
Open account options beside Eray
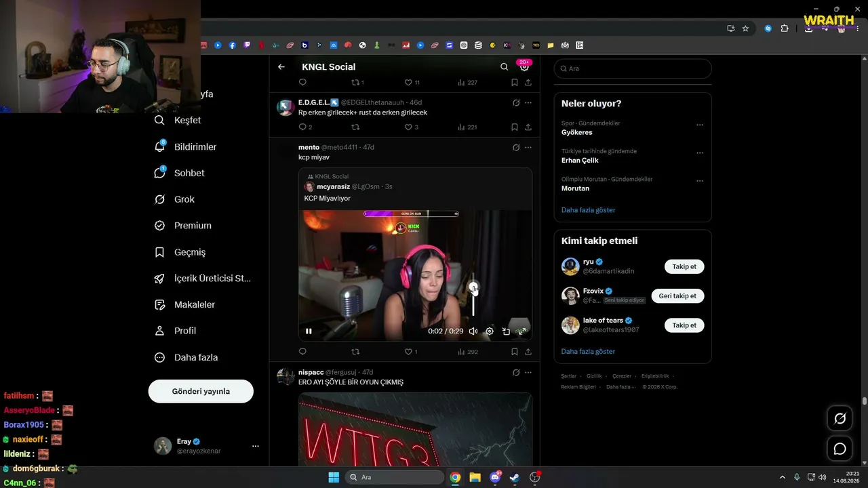point(256,446)
